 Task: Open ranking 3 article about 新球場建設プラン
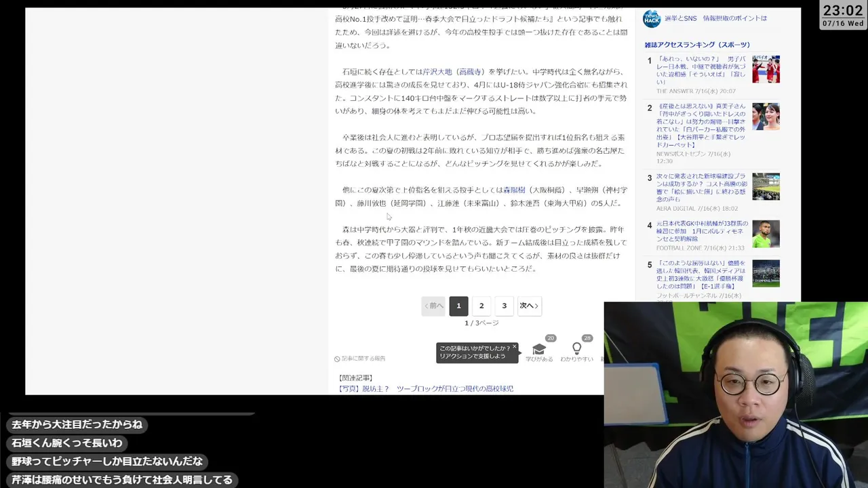pos(701,187)
